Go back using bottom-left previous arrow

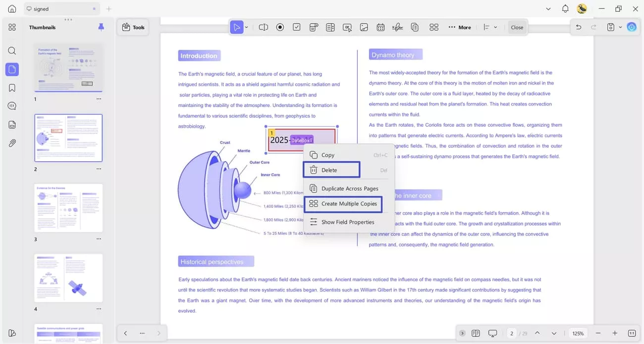[125, 333]
